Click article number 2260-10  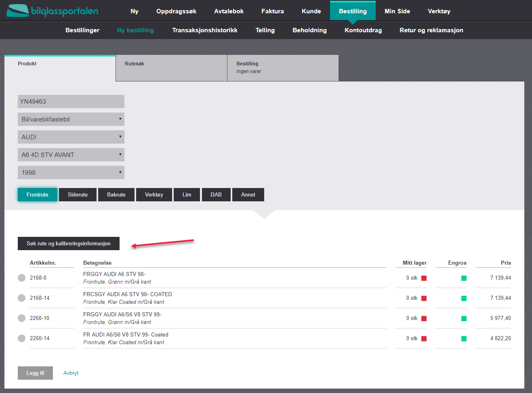click(x=40, y=318)
